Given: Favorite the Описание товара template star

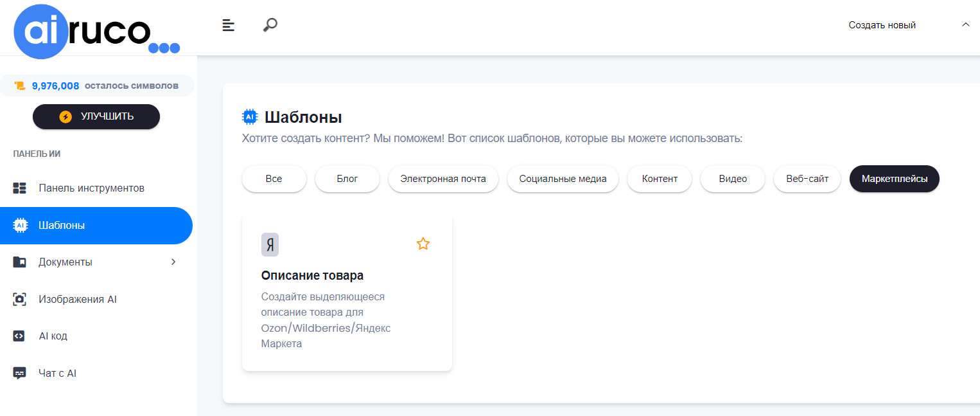Looking at the screenshot, I should [423, 244].
